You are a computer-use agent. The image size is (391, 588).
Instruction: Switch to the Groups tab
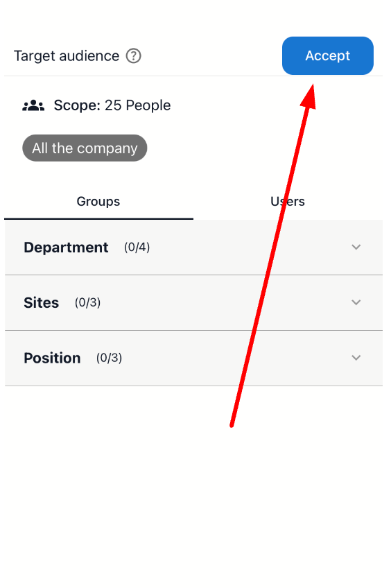click(98, 202)
